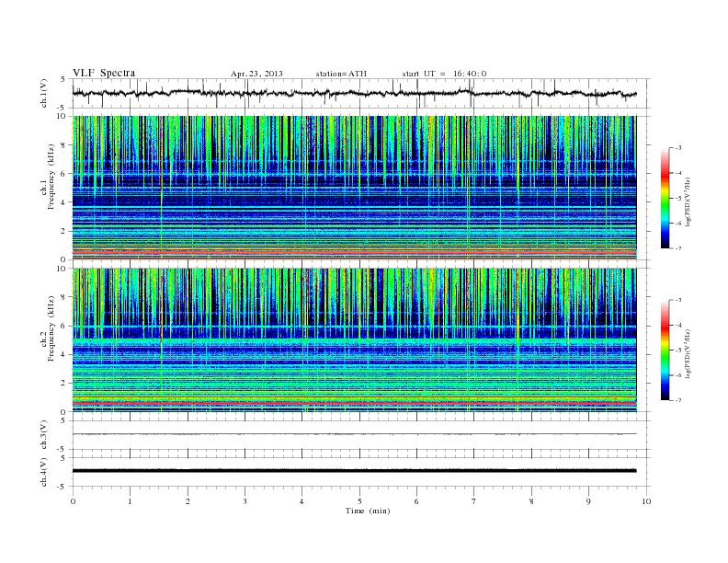Click the '-7' label on ch.2 color bar
Viewport: 728px width, 563px height.
(x=677, y=400)
